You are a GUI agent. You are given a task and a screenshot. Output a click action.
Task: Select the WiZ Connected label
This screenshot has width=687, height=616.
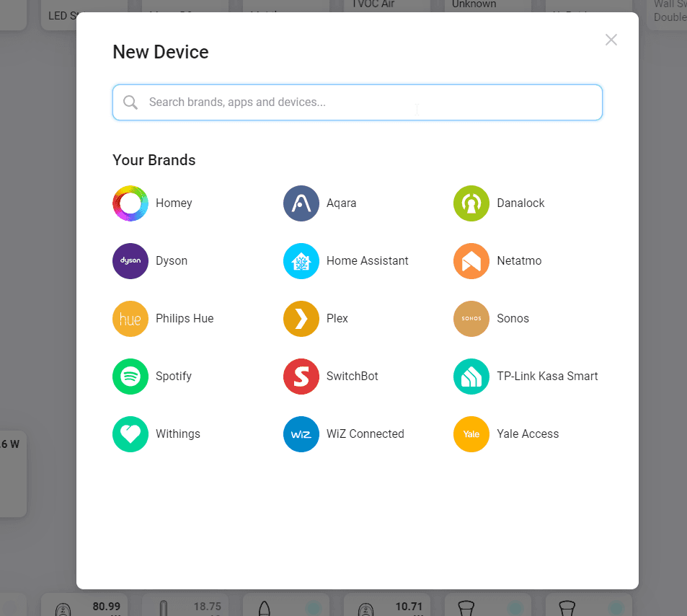365,434
